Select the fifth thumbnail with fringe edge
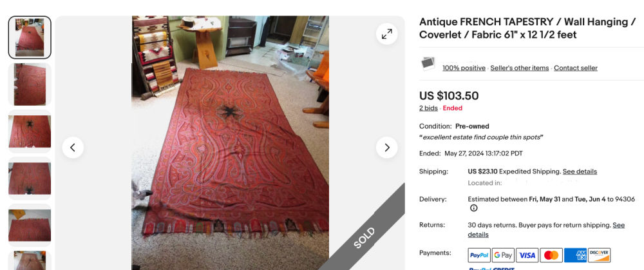The image size is (644, 270). [30, 225]
